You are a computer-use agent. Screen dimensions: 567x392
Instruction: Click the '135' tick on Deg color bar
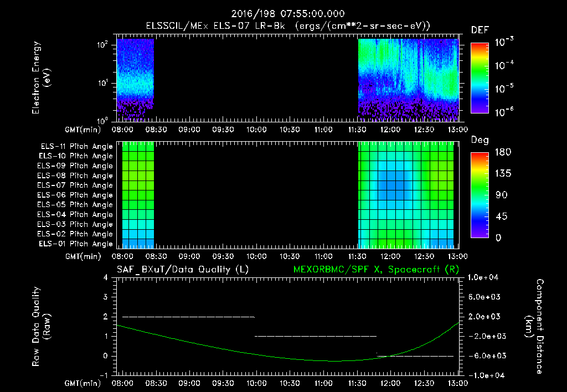pyautogui.click(x=503, y=174)
